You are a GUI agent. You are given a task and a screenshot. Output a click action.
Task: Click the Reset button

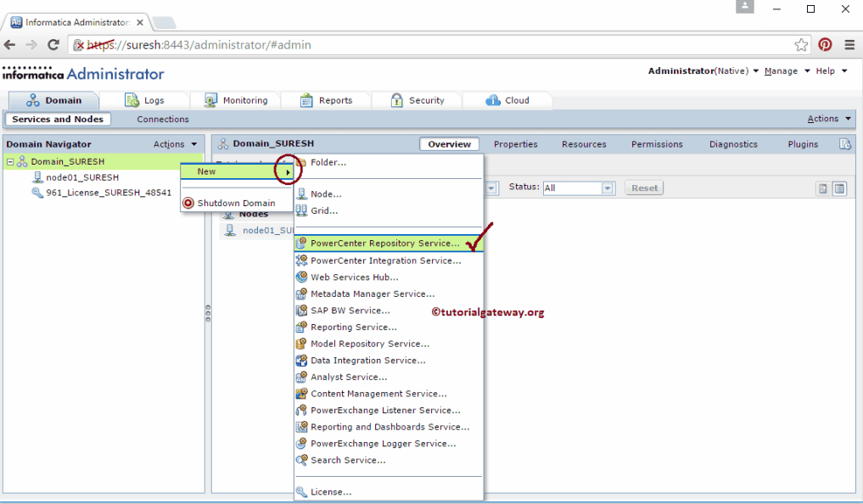643,188
